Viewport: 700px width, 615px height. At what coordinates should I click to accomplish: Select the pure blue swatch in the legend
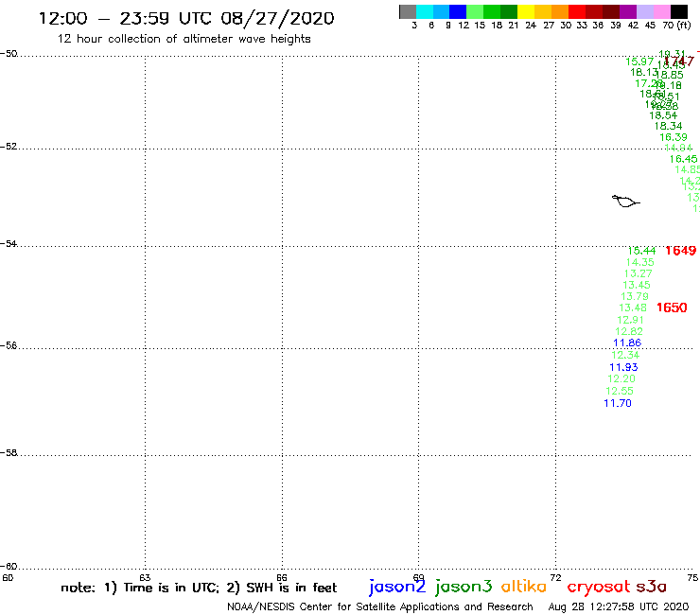tap(459, 11)
